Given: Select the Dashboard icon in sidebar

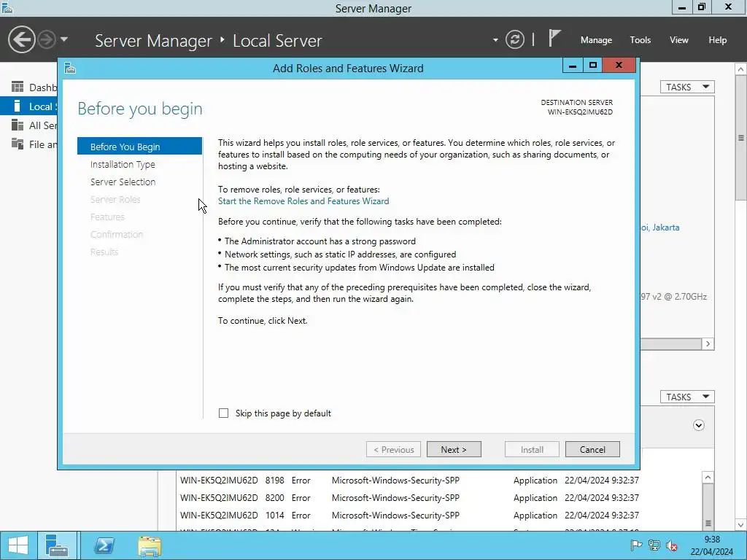Looking at the screenshot, I should click(x=18, y=87).
